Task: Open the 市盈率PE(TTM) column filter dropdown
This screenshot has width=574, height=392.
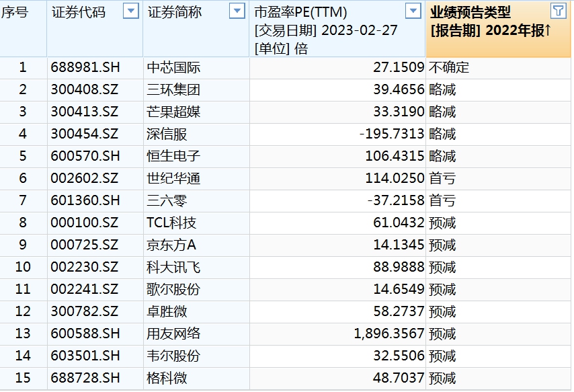Action: pyautogui.click(x=413, y=11)
